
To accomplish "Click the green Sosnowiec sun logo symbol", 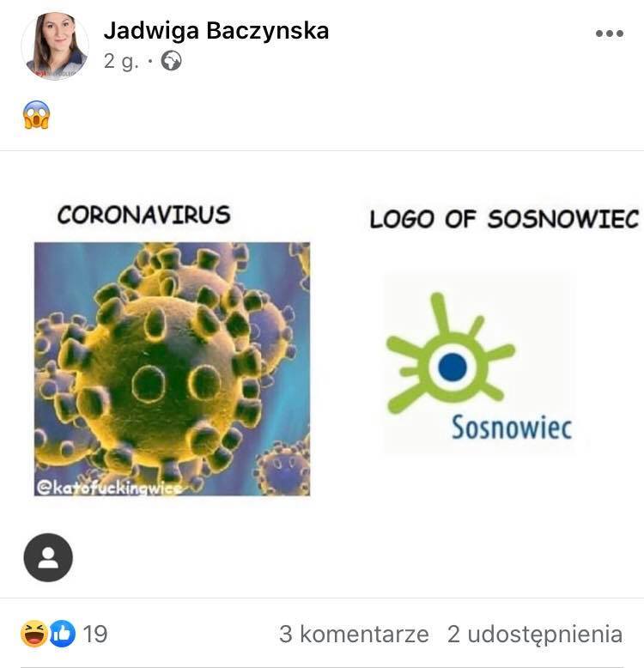I will (451, 354).
